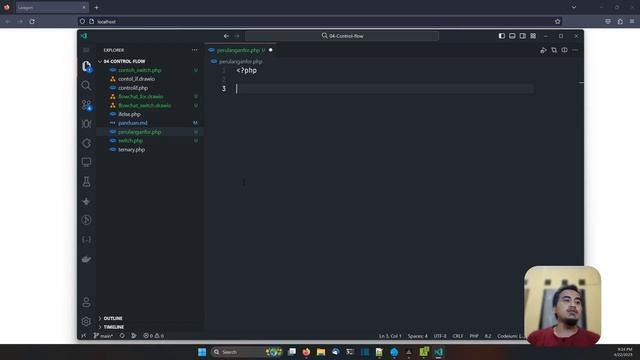Click the VS Code menu hamburger icon
The height and width of the screenshot is (360, 640).
(x=86, y=50)
